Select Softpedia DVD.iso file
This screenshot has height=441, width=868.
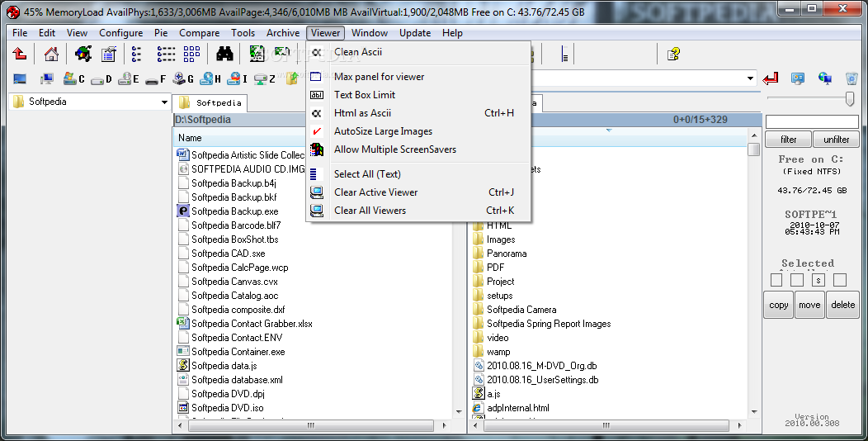point(227,408)
